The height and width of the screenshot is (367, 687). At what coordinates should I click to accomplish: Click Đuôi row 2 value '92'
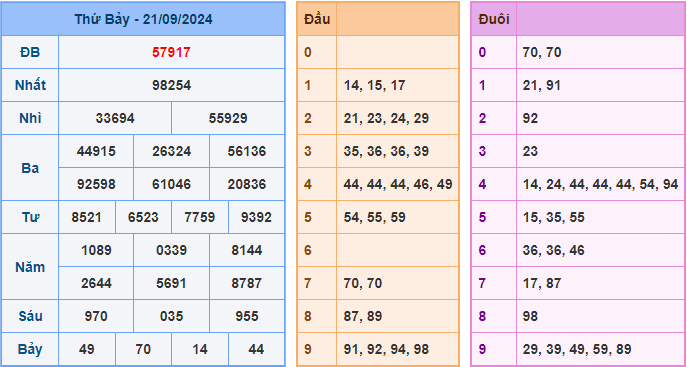click(530, 118)
